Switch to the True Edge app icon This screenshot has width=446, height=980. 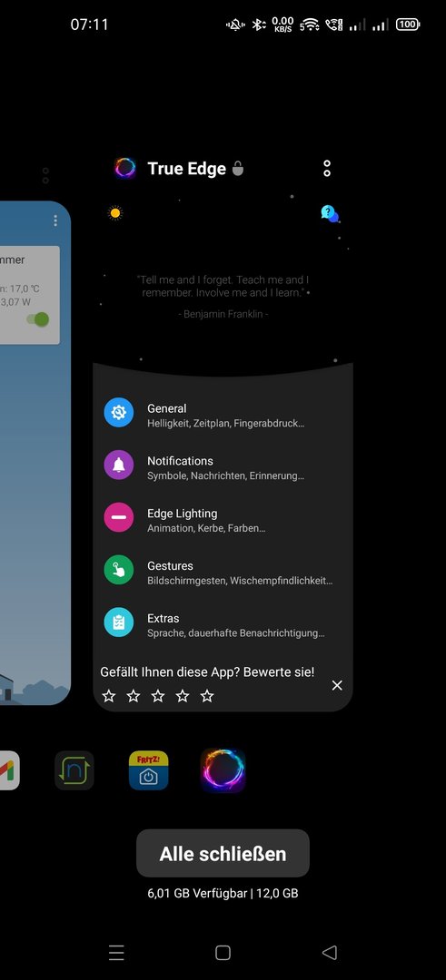coord(223,770)
